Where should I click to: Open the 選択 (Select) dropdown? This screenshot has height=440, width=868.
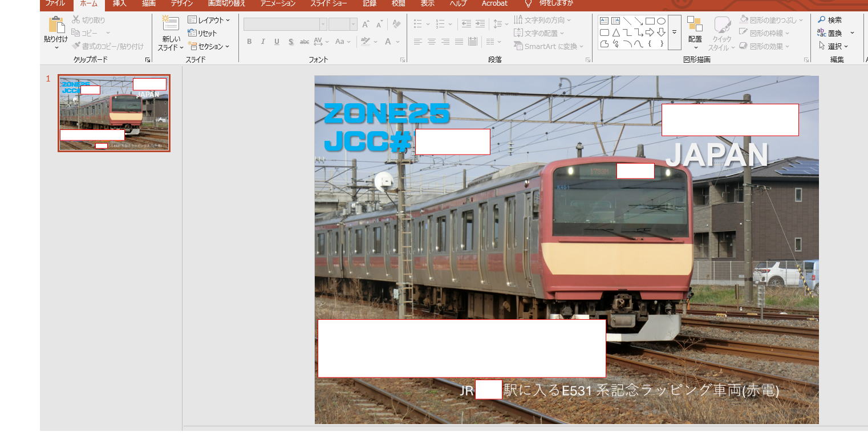coord(833,46)
